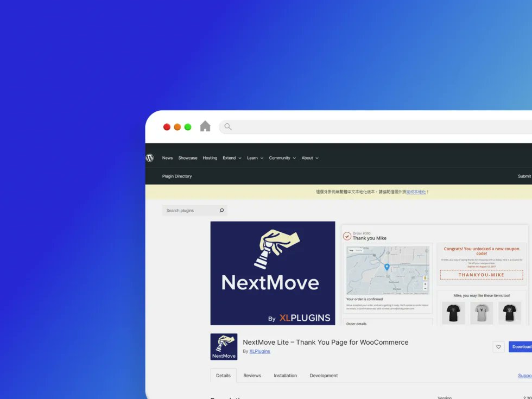The image size is (532, 399).
Task: Click the browser address bar
Action: (375, 127)
